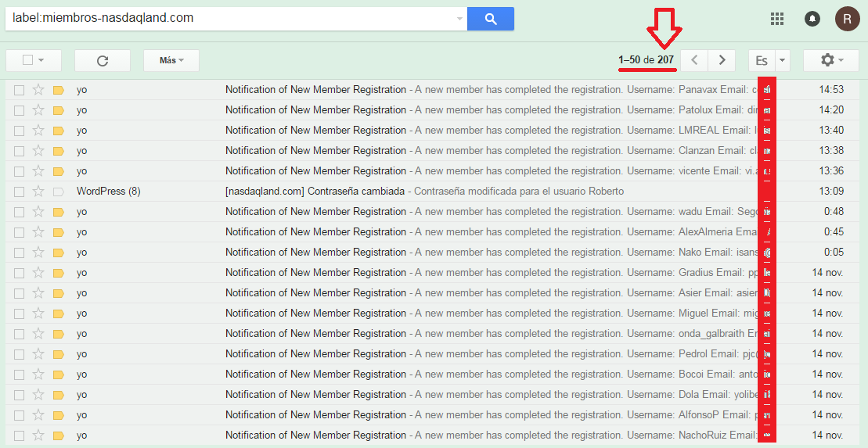Click importance marker on vicente email
868x448 pixels.
pyautogui.click(x=59, y=171)
